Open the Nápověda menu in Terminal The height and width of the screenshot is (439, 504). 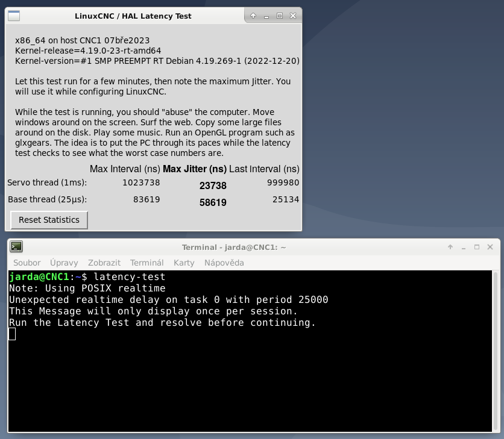224,263
